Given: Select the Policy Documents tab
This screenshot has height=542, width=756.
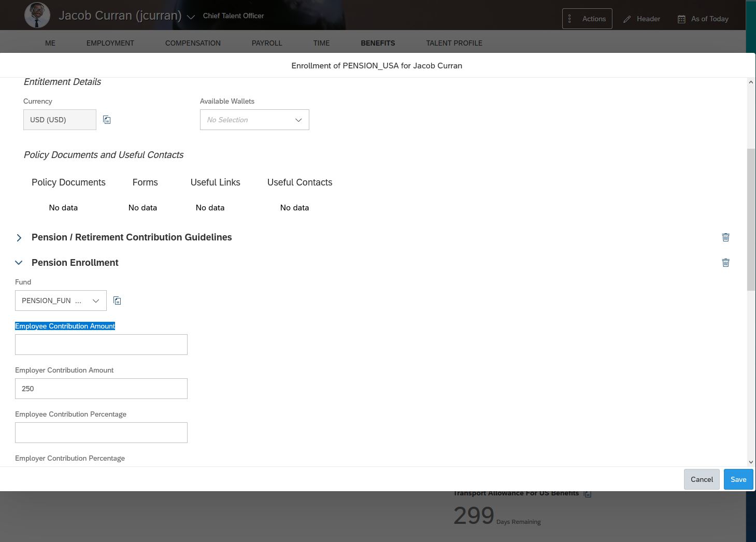Looking at the screenshot, I should click(68, 182).
